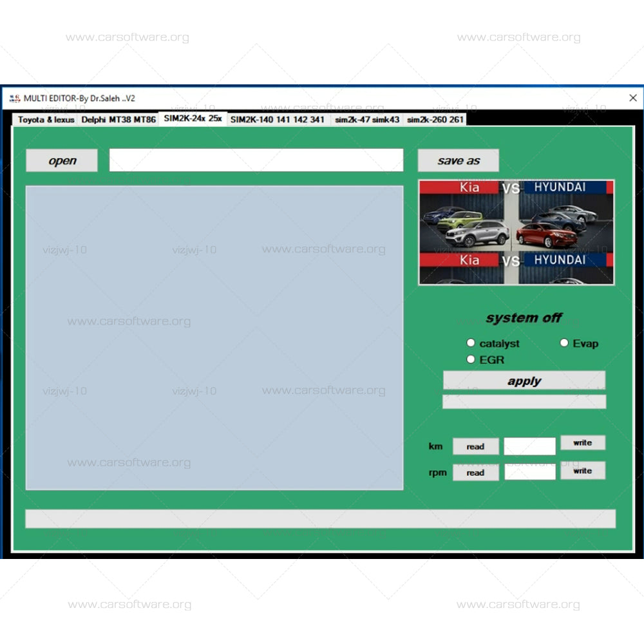This screenshot has height=644, width=644.
Task: Go to the SIM2K-140 141 142 341 tab
Action: point(277,120)
